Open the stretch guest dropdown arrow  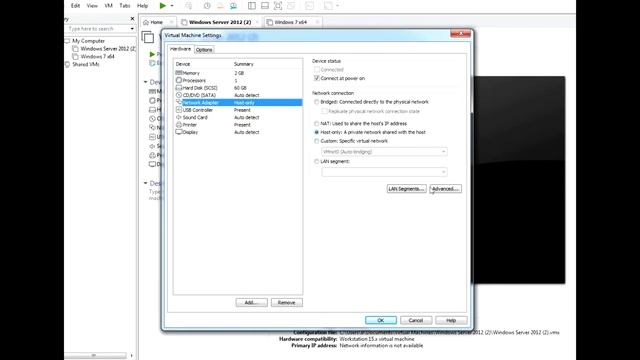point(338,6)
